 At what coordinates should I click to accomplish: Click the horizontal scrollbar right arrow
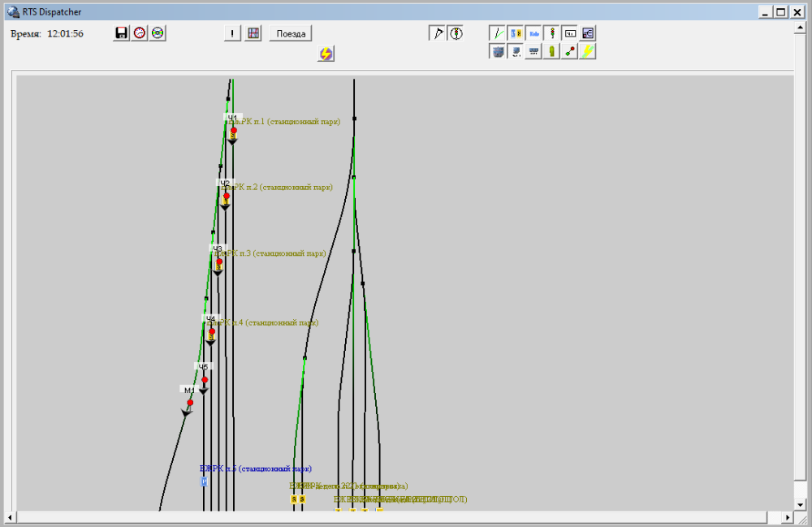tap(787, 517)
